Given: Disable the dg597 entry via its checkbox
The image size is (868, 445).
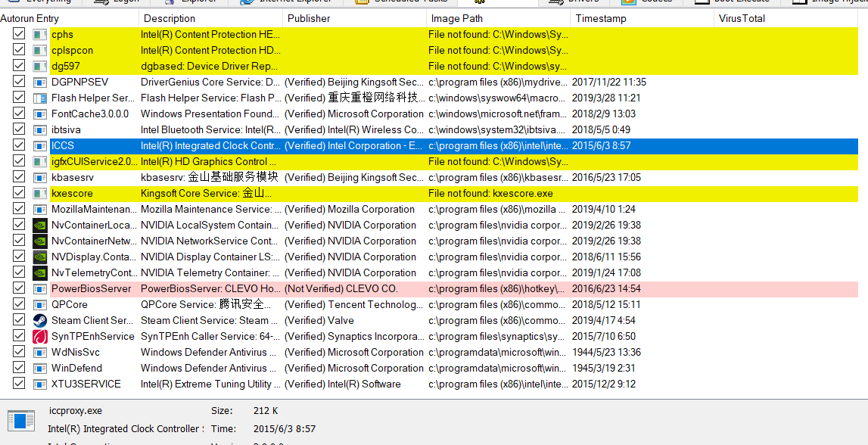Looking at the screenshot, I should click(x=19, y=65).
